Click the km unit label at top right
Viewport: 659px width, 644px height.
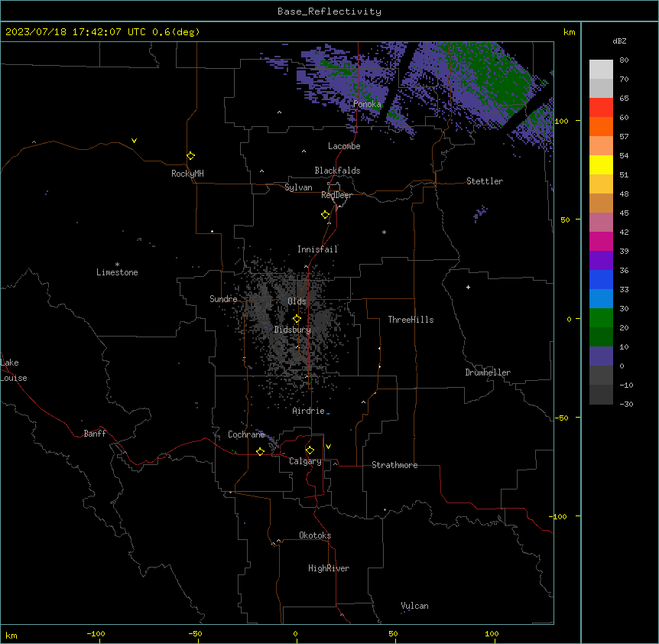[569, 32]
